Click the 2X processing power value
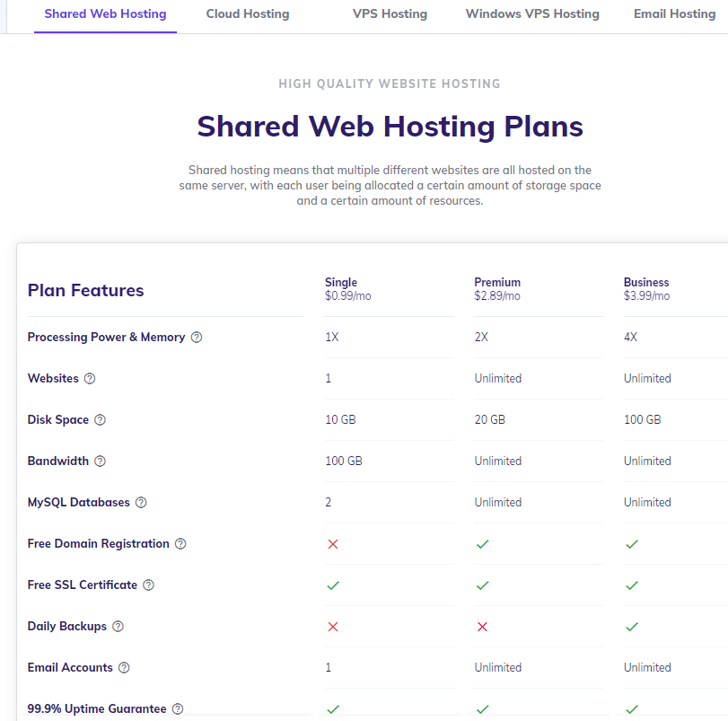This screenshot has height=721, width=728. tap(481, 337)
